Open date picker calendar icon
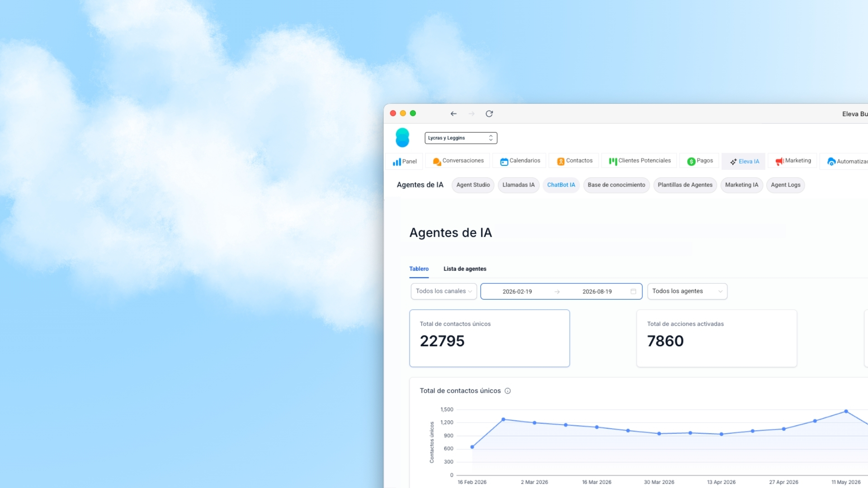The image size is (868, 488). click(633, 292)
